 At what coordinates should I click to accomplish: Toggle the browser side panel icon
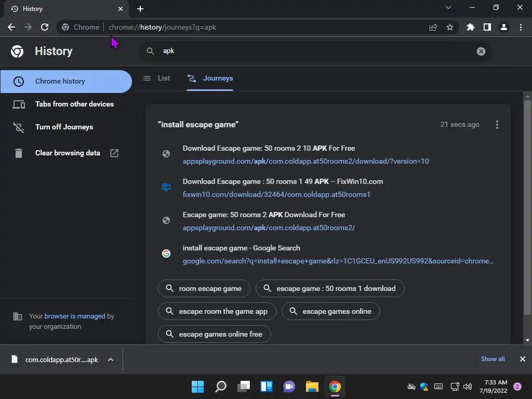487,27
